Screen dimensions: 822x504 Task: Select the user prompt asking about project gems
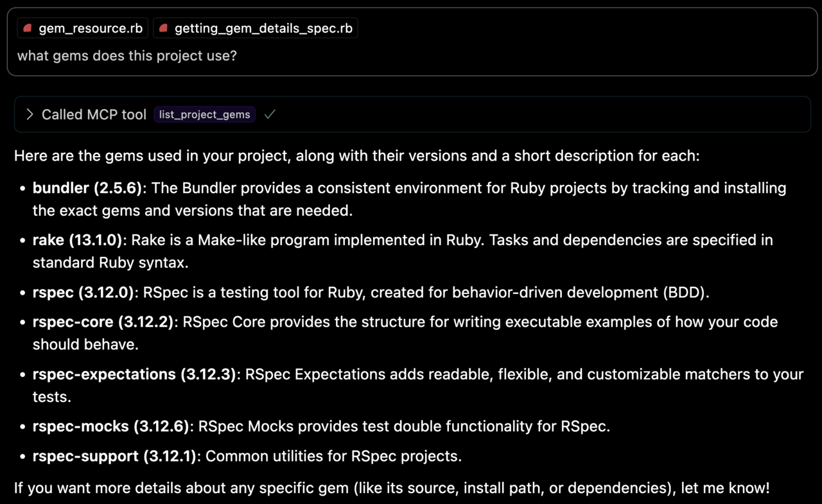(127, 56)
